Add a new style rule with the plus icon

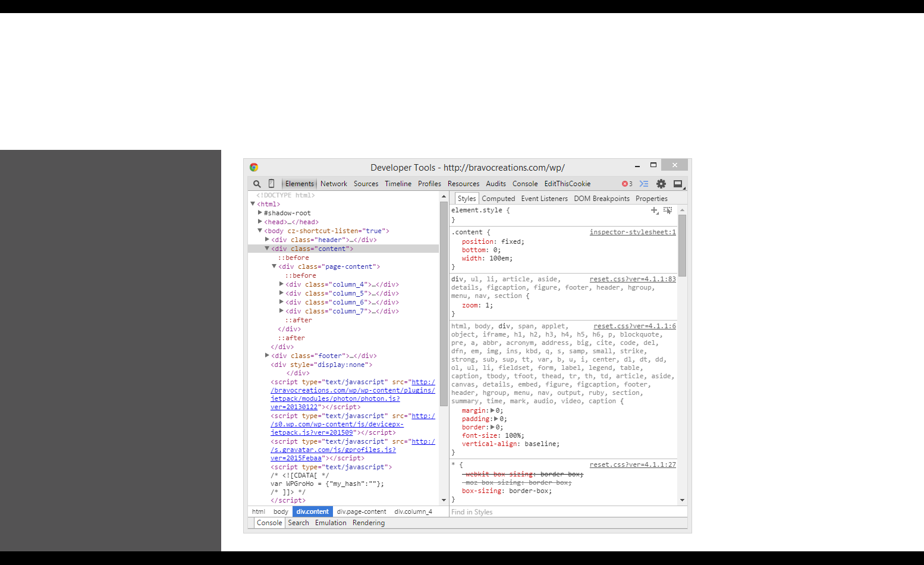coord(655,211)
